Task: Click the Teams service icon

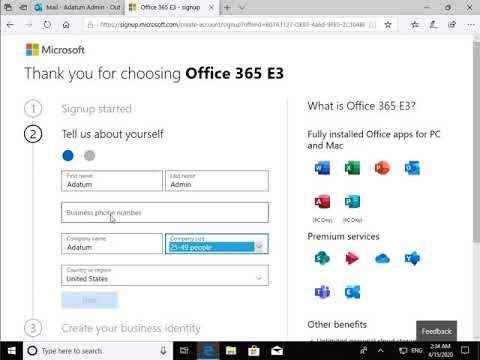Action: click(322, 292)
